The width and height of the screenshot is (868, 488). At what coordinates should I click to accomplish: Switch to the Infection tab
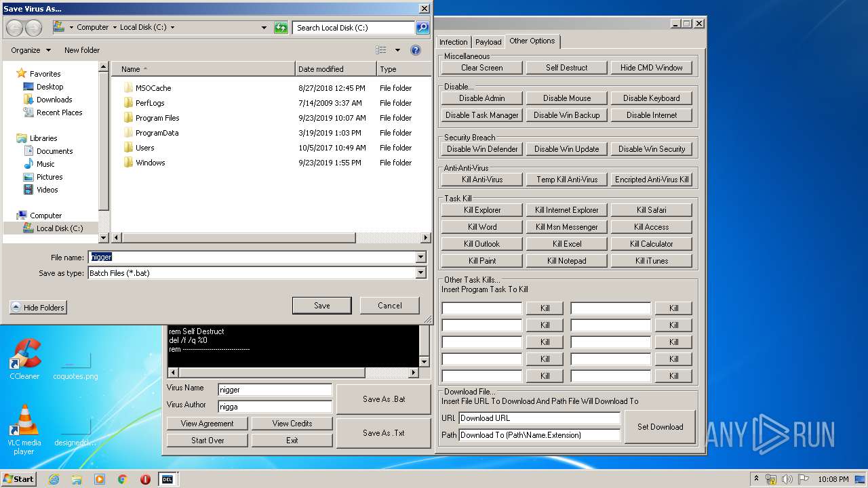tap(453, 42)
